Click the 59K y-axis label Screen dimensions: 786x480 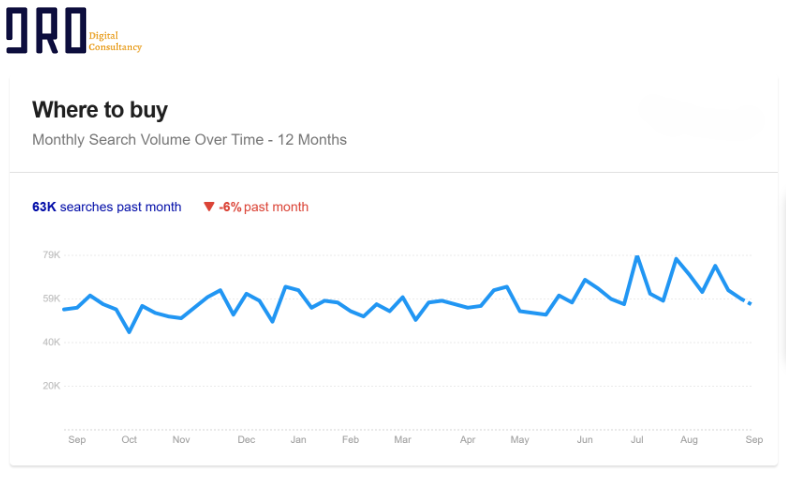pyautogui.click(x=51, y=299)
